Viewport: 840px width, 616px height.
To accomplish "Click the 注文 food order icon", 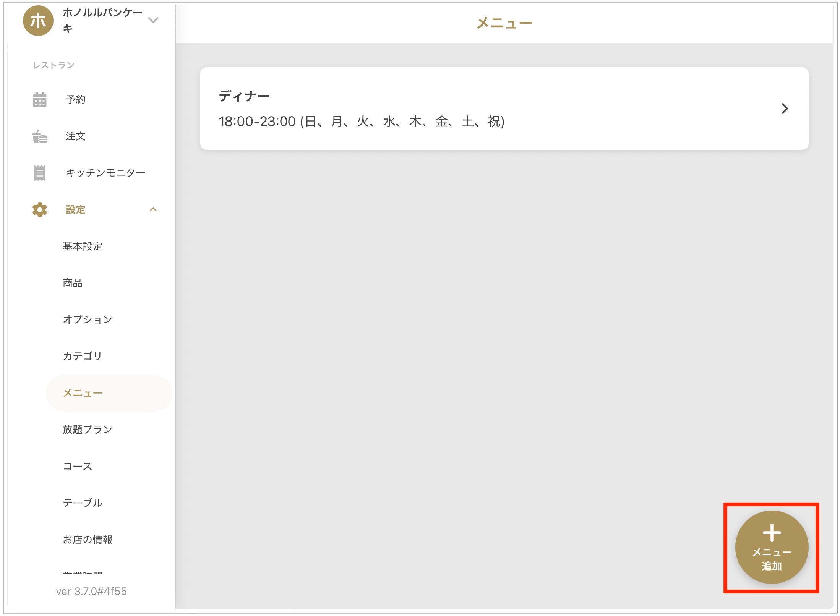I will 40,136.
